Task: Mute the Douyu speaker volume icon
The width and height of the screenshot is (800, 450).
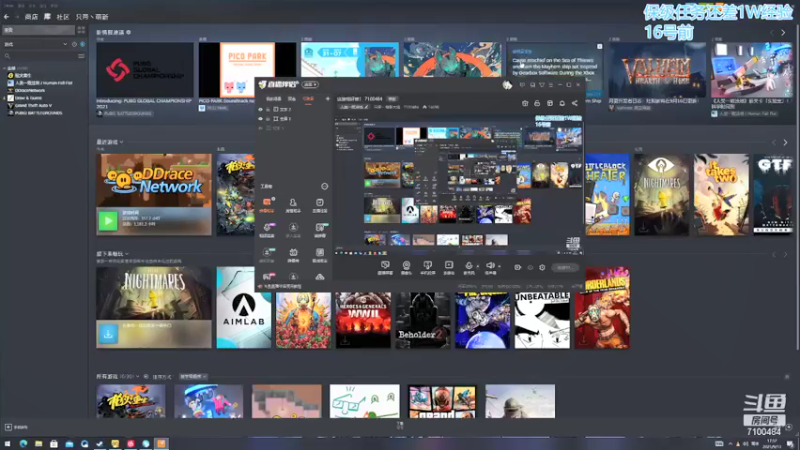Action: point(490,266)
